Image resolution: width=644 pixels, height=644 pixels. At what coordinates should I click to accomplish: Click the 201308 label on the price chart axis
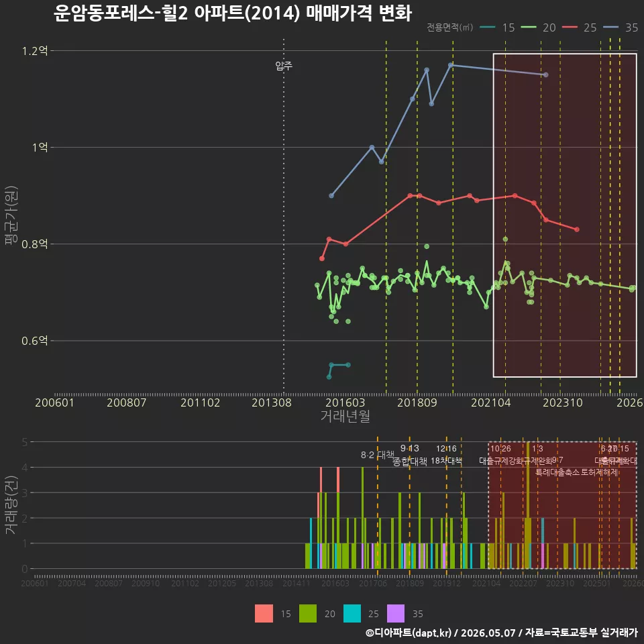[272, 402]
